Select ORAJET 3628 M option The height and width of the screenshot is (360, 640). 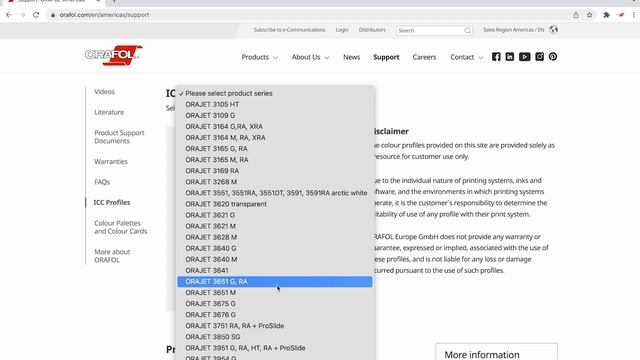click(x=275, y=237)
